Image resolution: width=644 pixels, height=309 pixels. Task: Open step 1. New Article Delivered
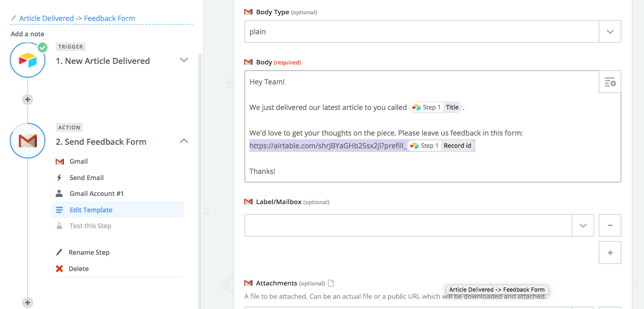[x=103, y=61]
